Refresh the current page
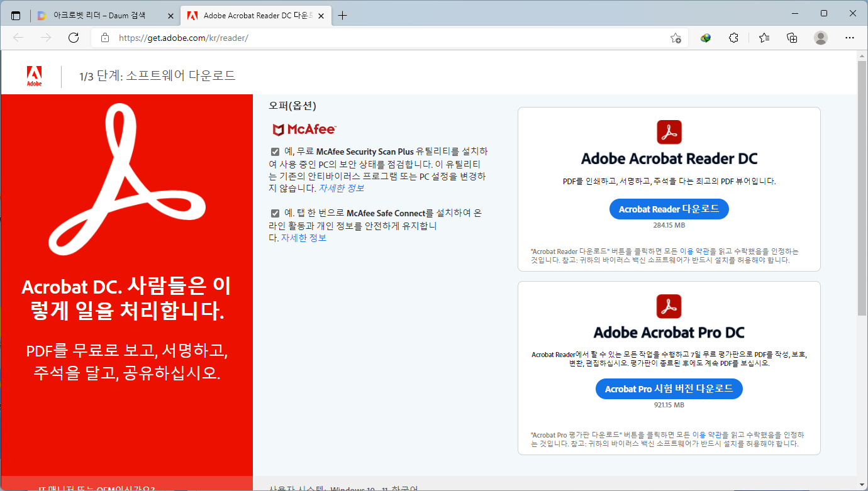 click(74, 38)
